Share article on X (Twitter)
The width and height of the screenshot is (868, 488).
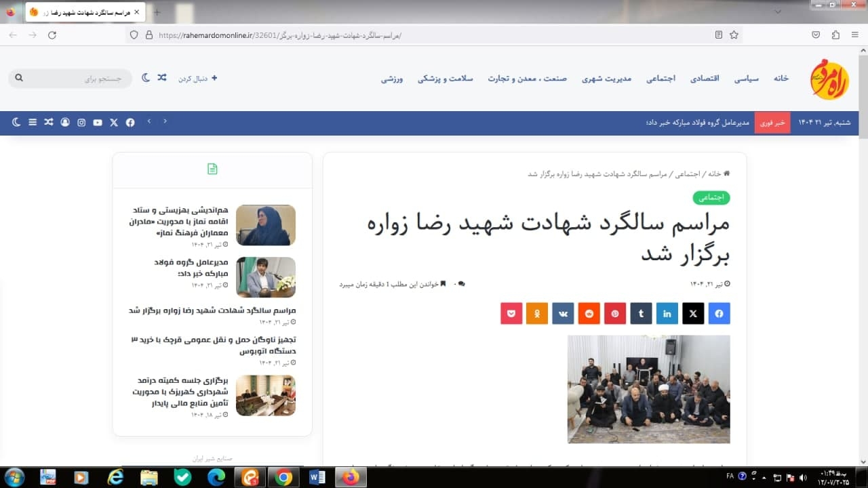(693, 314)
